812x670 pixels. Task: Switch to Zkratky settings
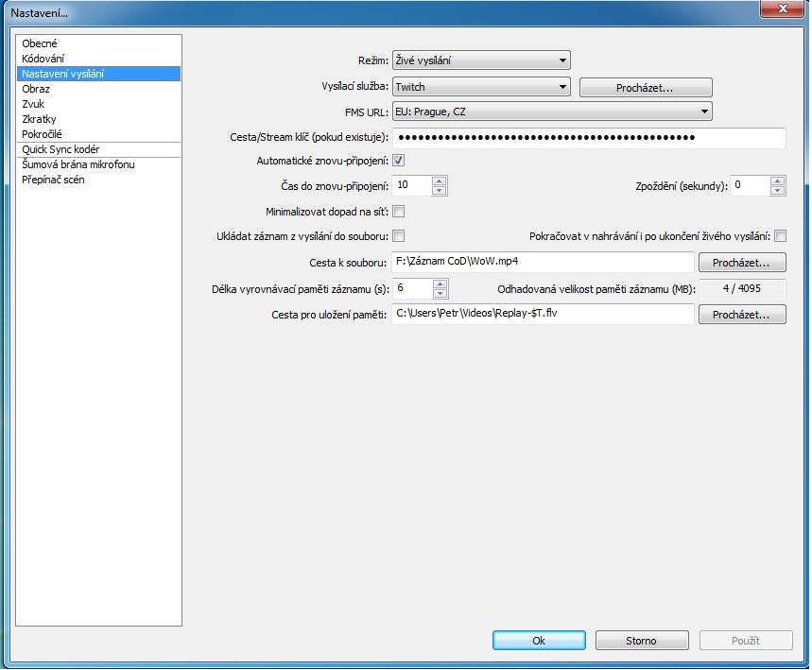tap(98, 118)
